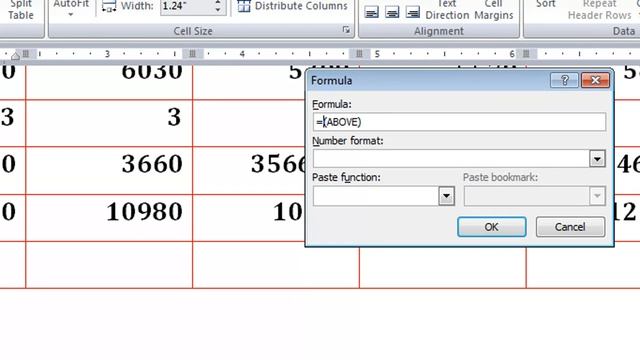The height and width of the screenshot is (360, 640).
Task: Select align bottom left icon
Action: click(x=371, y=13)
